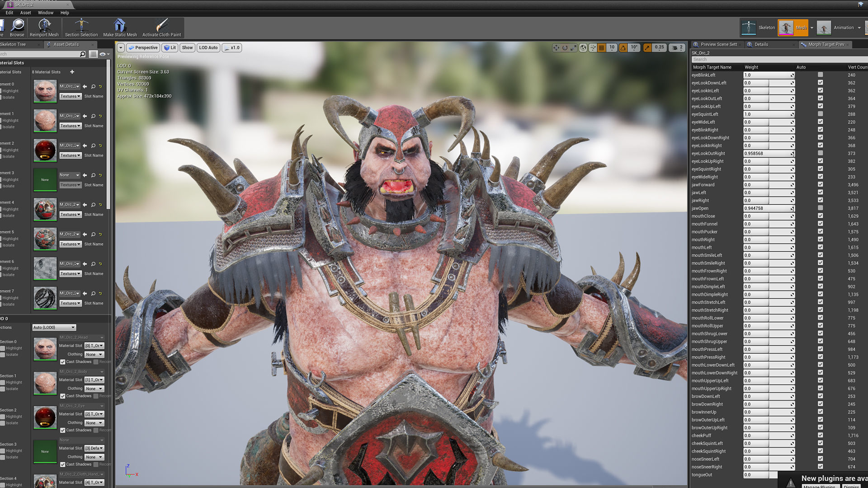The width and height of the screenshot is (868, 488).
Task: Click the search magnifier in Asset Details
Action: point(82,54)
